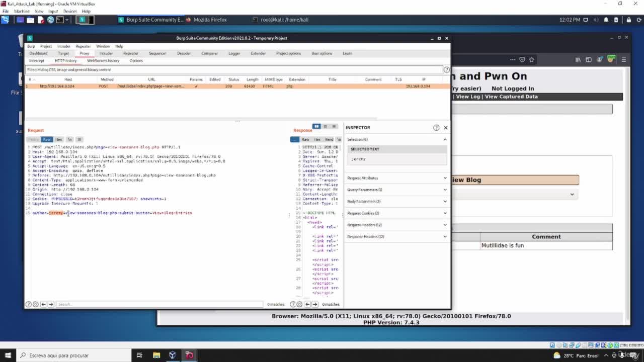Open Kali file manager panel icon
644x362 pixels.
point(30,20)
